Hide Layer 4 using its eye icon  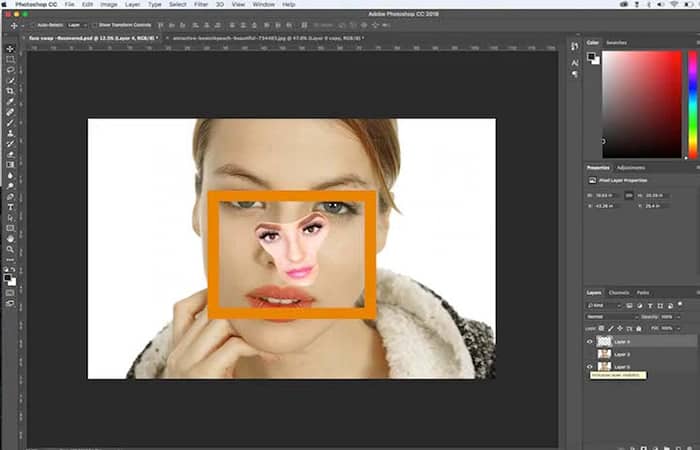pyautogui.click(x=589, y=341)
